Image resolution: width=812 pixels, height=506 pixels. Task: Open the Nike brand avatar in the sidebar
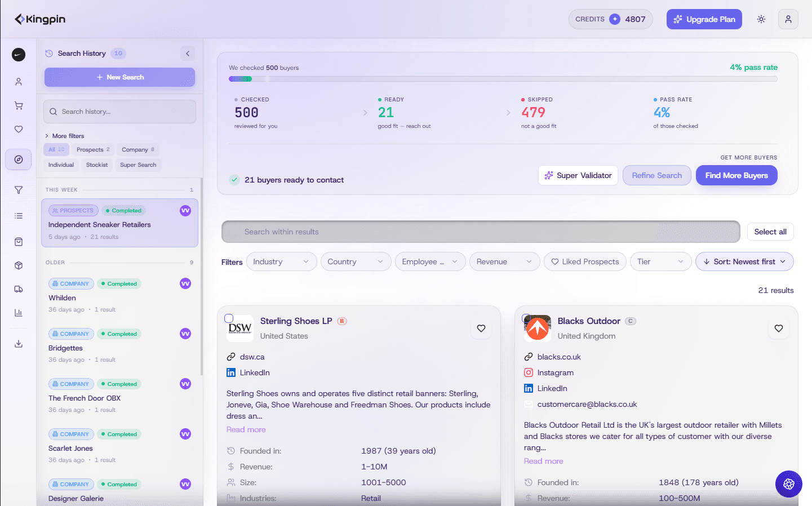coord(19,55)
